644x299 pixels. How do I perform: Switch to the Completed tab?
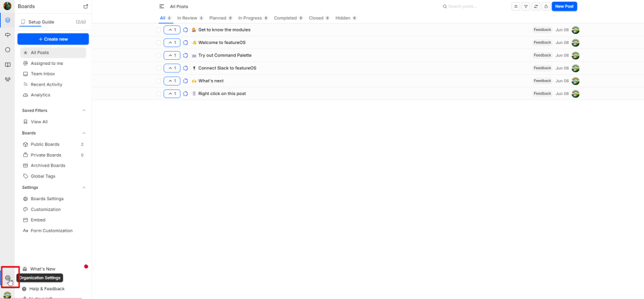(x=285, y=18)
